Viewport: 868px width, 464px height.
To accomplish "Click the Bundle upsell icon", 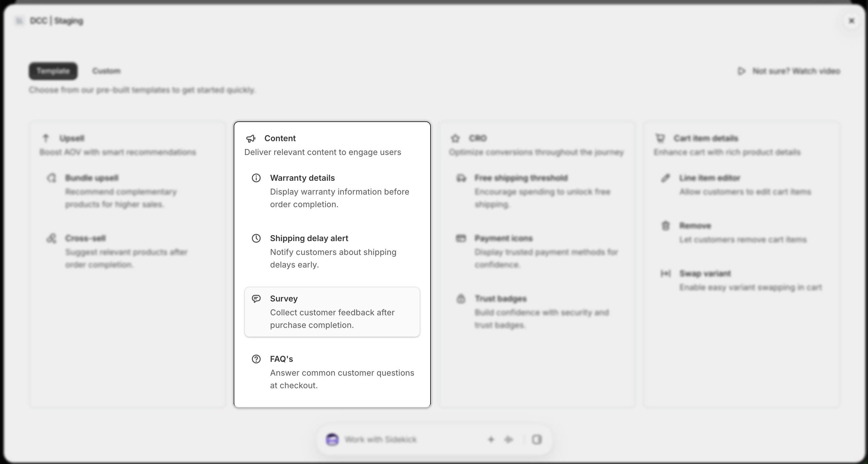I will pos(51,178).
